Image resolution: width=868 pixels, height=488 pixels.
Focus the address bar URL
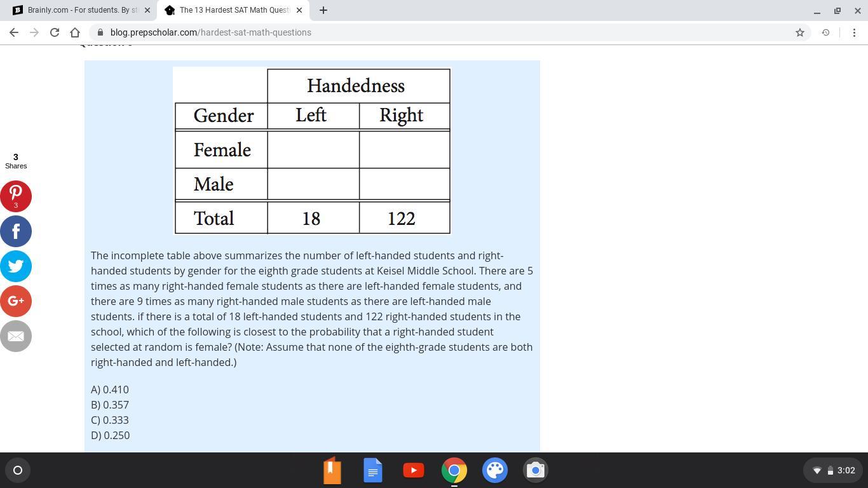(211, 32)
